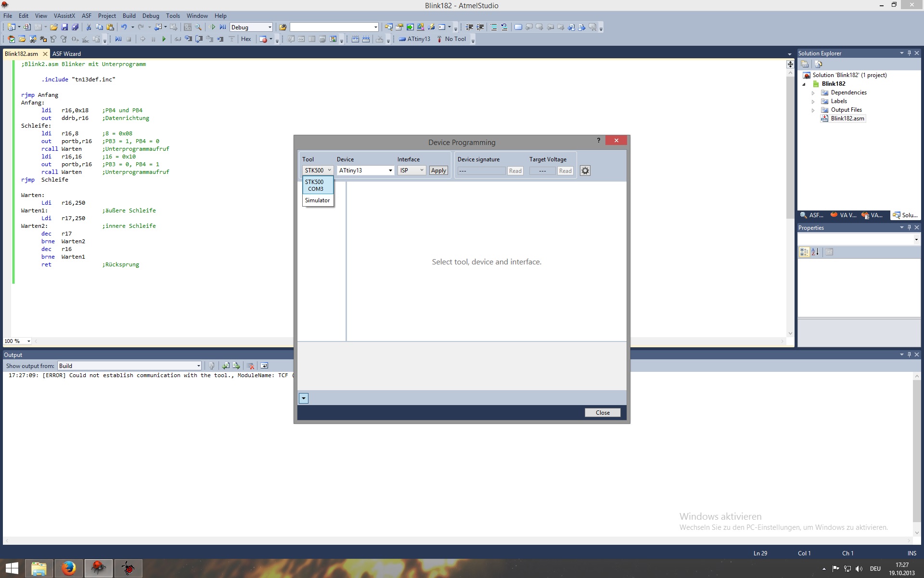This screenshot has width=924, height=578.
Task: Open the Interface dropdown showing ISP
Action: 411,171
